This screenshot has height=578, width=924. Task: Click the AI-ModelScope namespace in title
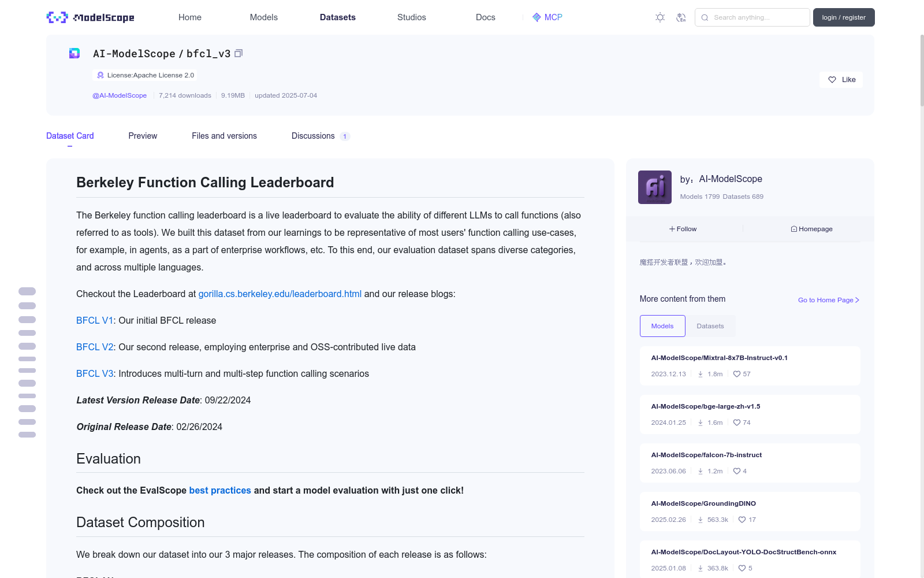(134, 54)
